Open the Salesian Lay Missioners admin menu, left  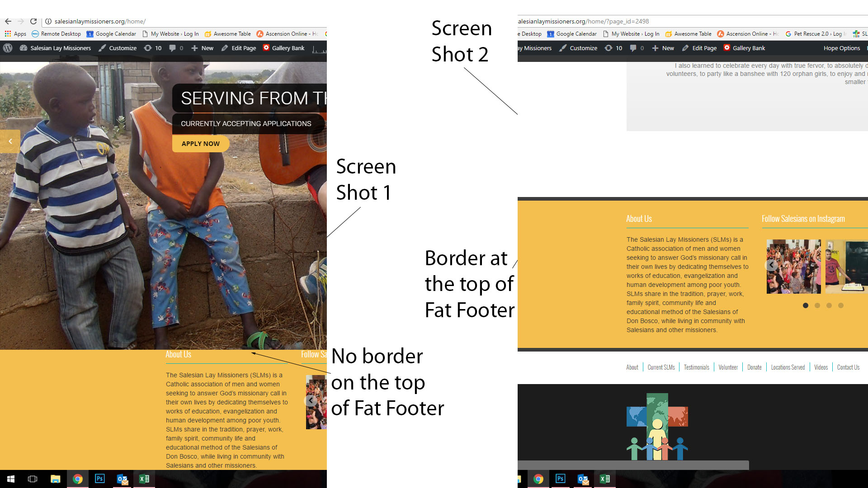[x=55, y=48]
